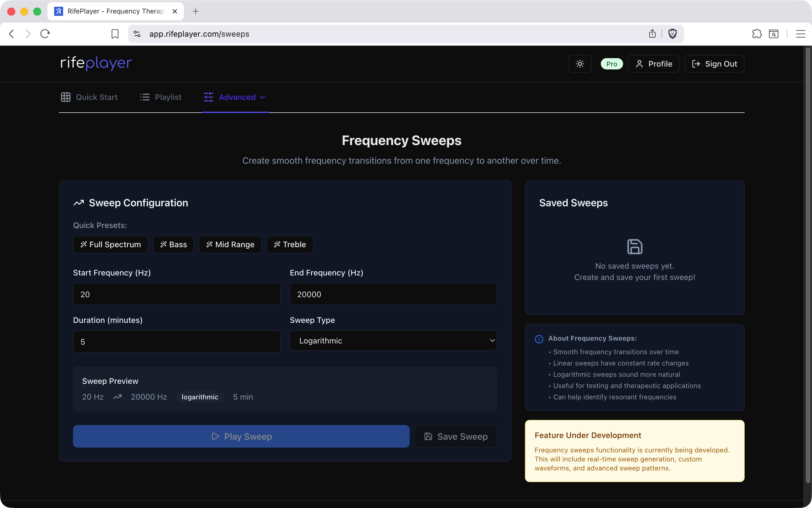Click the About Frequency Sweeps info icon
Image resolution: width=812 pixels, height=508 pixels.
click(539, 339)
